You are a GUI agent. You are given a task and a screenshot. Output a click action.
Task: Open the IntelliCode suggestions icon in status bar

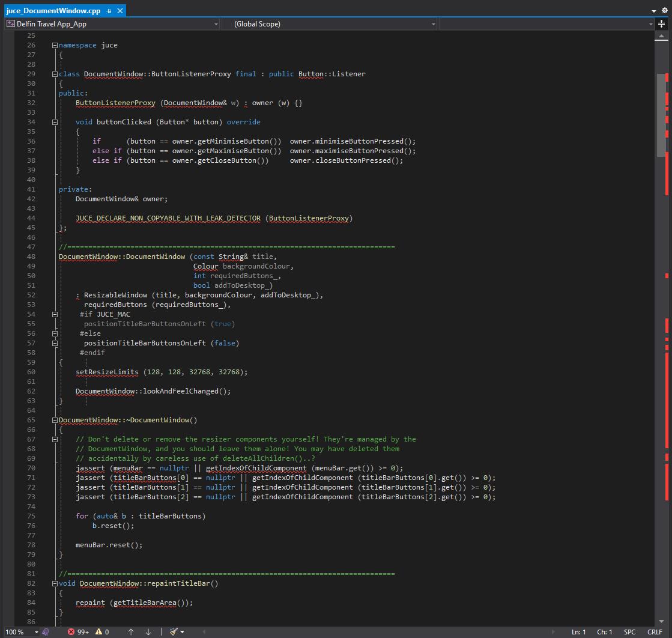click(x=46, y=631)
